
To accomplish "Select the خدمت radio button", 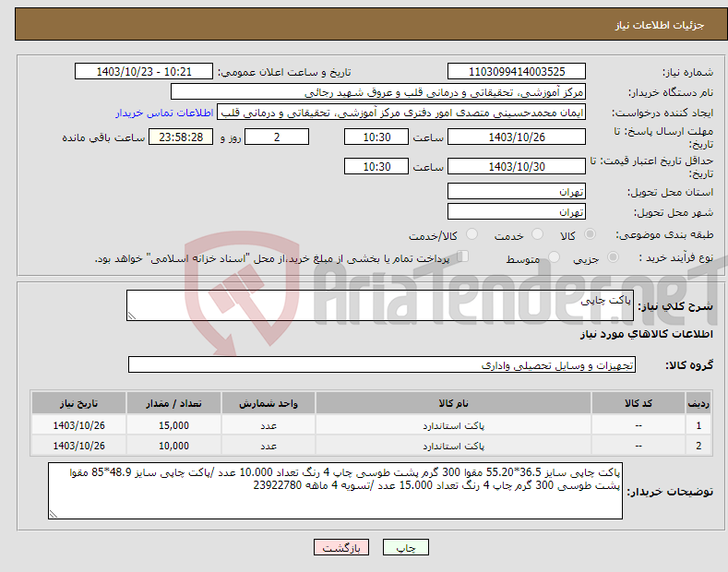I will pos(537,234).
